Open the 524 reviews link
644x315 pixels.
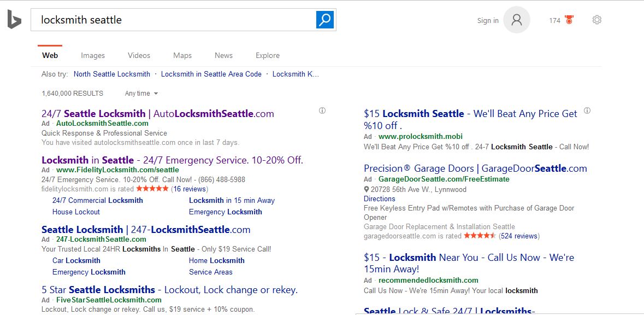tap(519, 236)
